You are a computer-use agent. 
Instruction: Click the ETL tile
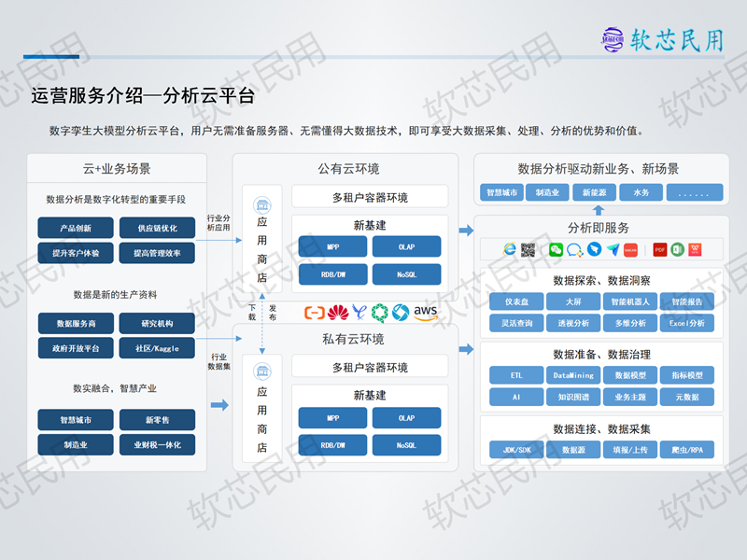point(516,375)
